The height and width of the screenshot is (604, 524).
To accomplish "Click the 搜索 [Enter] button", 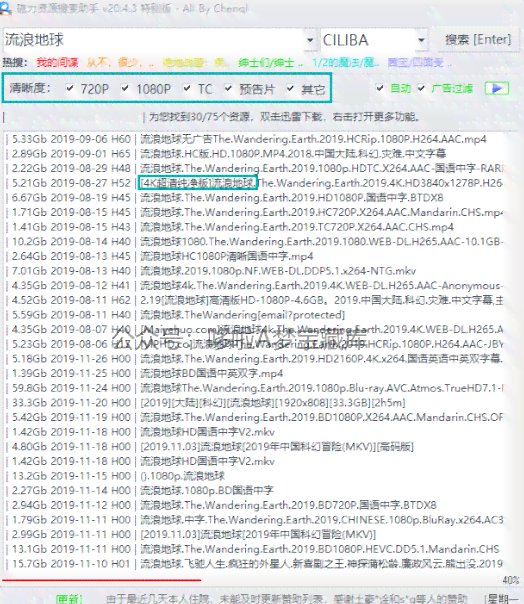I will click(x=478, y=40).
